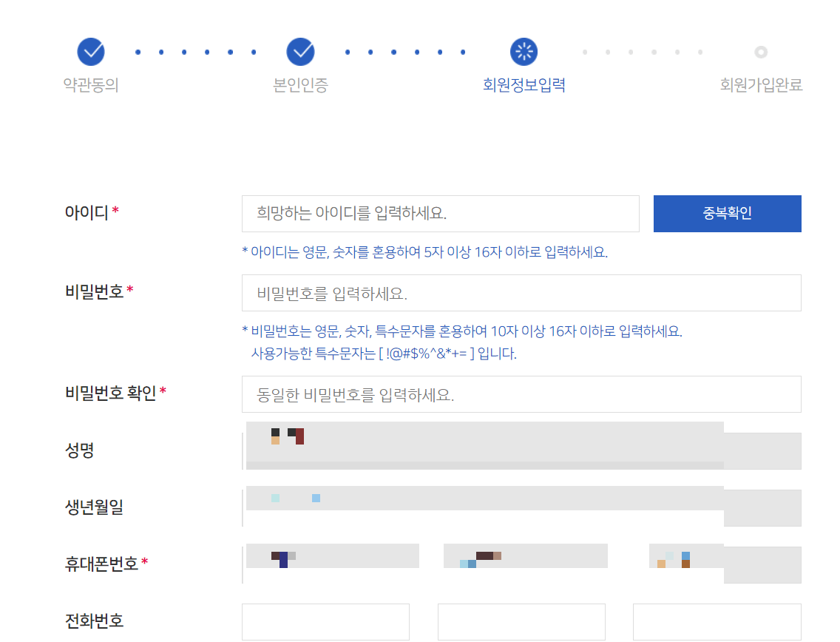Screen dimensions: 840x642
Task: Click the inactive 회원가입완료 step circle
Action: pyautogui.click(x=761, y=52)
